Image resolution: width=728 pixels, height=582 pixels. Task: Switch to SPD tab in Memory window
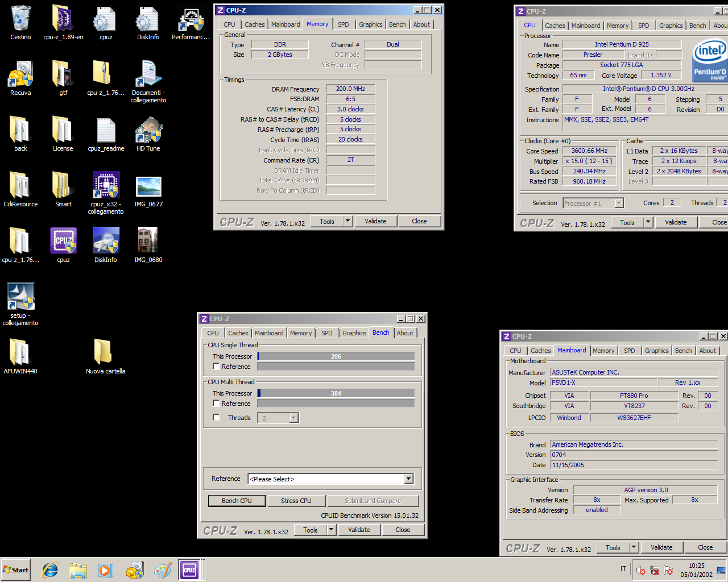(x=344, y=24)
